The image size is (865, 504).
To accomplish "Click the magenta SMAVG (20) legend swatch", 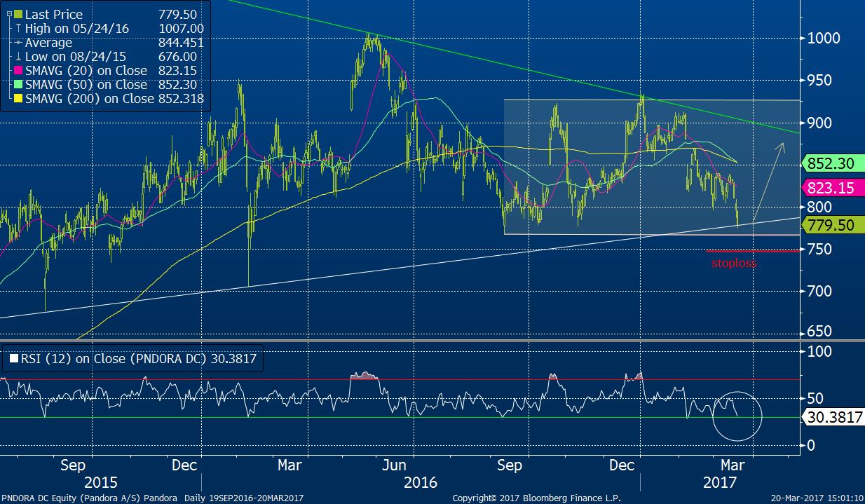I will coord(18,71).
